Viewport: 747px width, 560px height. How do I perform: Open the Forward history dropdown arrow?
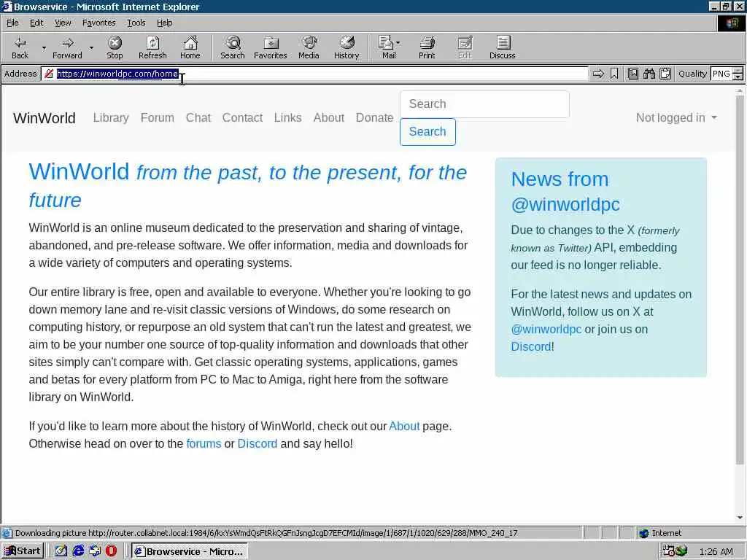pos(91,47)
